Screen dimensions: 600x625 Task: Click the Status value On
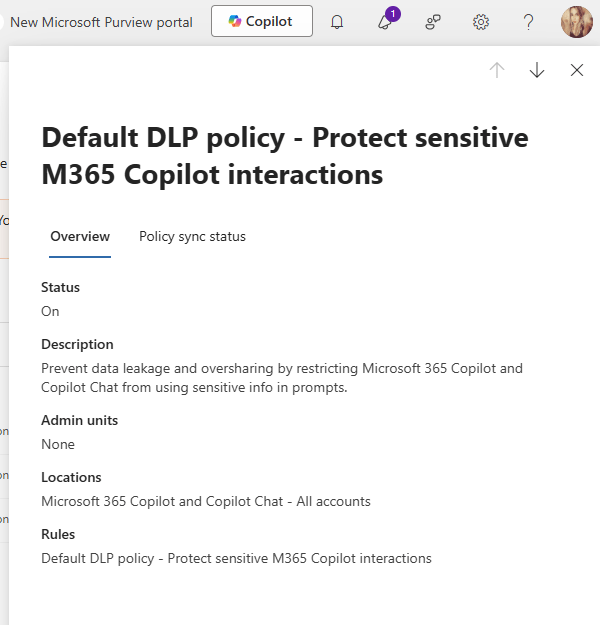tap(50, 311)
